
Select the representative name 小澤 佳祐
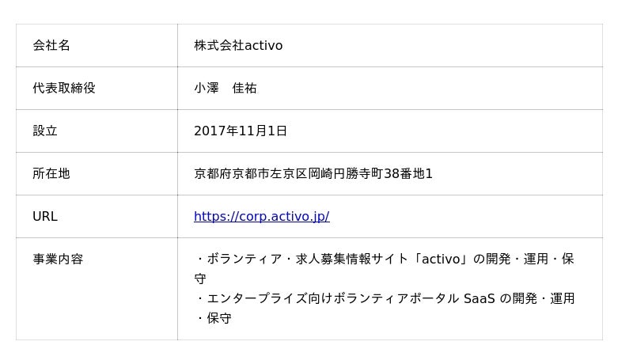226,88
